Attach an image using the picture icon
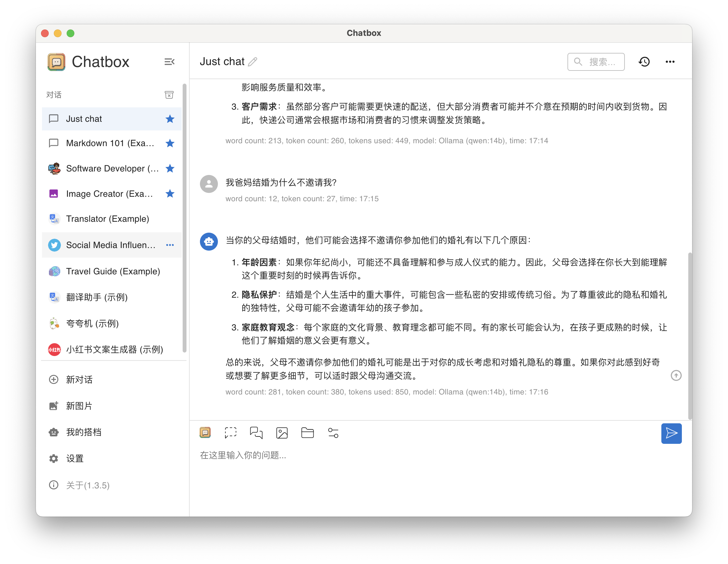Image resolution: width=728 pixels, height=564 pixels. [282, 433]
